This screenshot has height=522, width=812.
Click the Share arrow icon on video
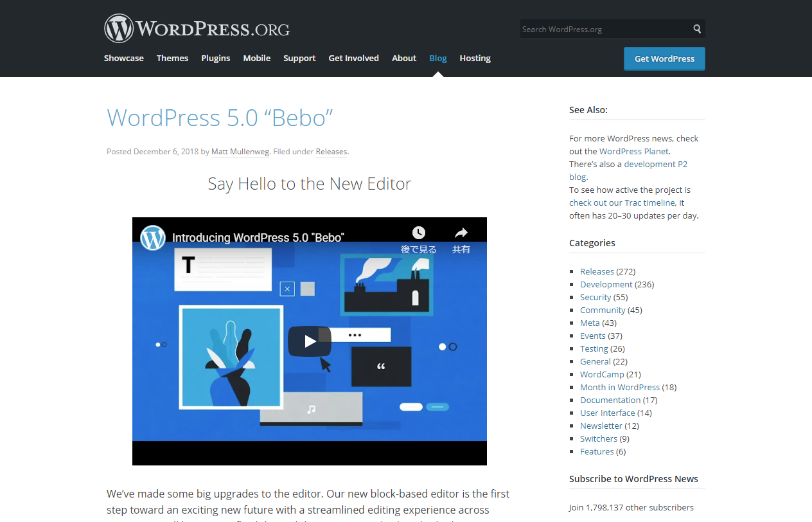tap(461, 232)
